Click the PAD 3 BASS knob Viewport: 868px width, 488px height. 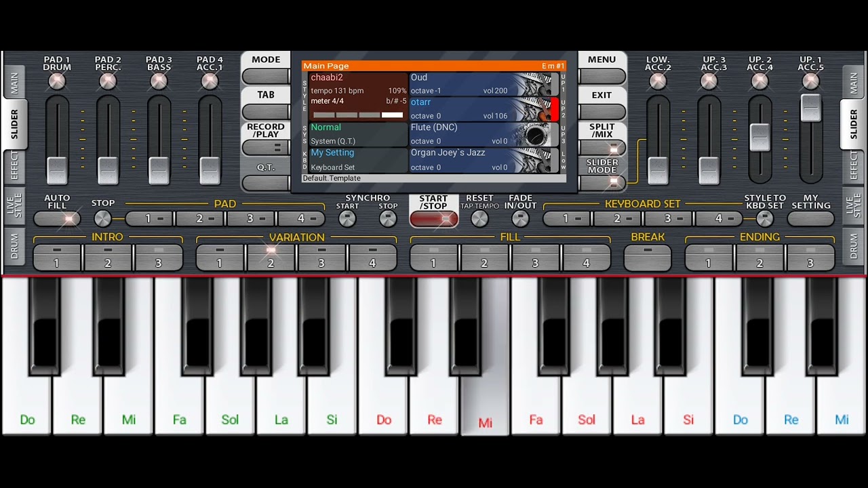[x=159, y=81]
